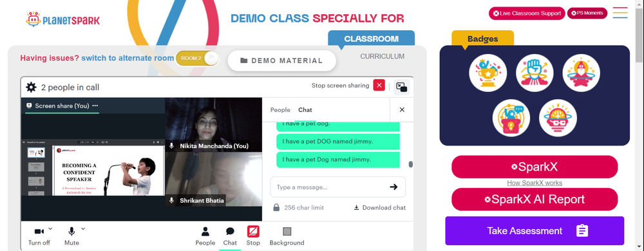Viewport: 644px width, 251px height.
Task: Click the Screen share (You) label
Action: [62, 106]
